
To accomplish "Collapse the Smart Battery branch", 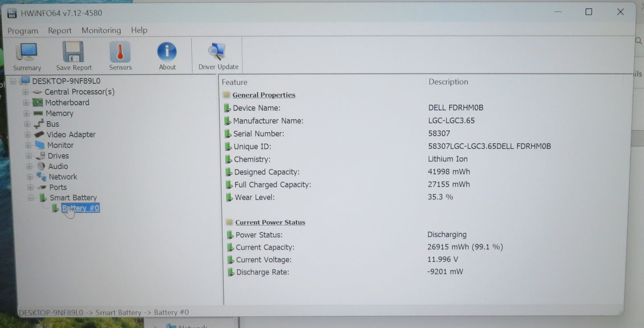I will (x=30, y=198).
